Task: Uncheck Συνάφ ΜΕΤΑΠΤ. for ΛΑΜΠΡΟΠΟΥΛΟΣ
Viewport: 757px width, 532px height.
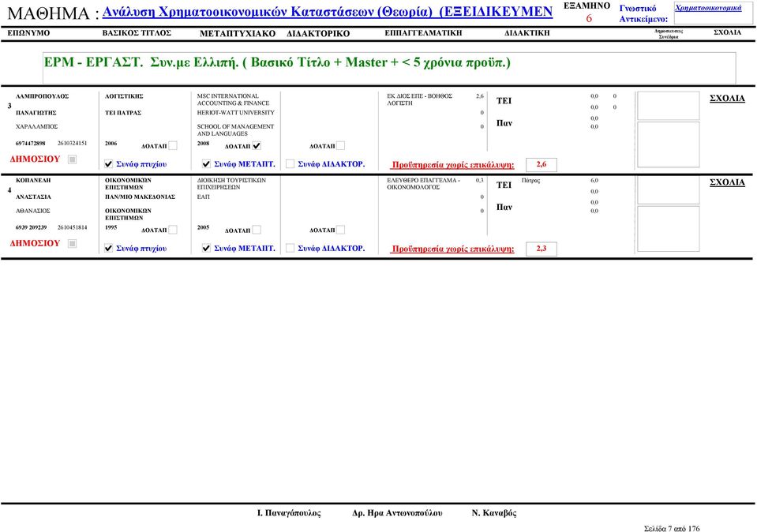Action: (206, 164)
